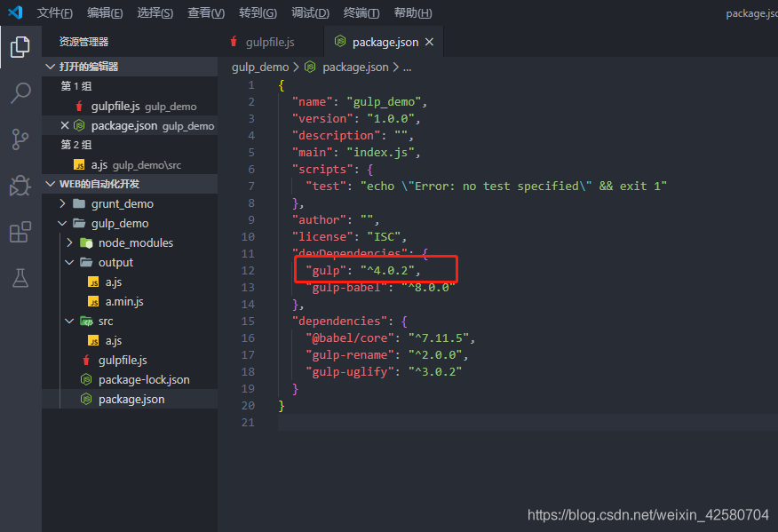Place cursor on "name": "gulp_demo" line
The image size is (778, 532).
tap(360, 102)
